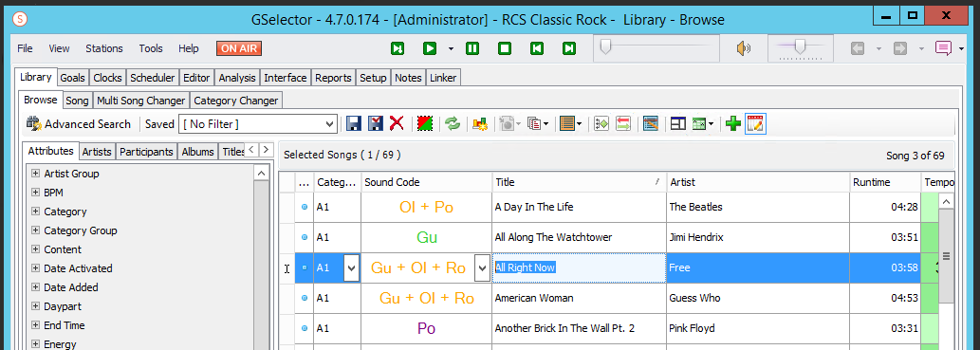
Task: Click the red and green swap arrows icon
Action: point(623,123)
